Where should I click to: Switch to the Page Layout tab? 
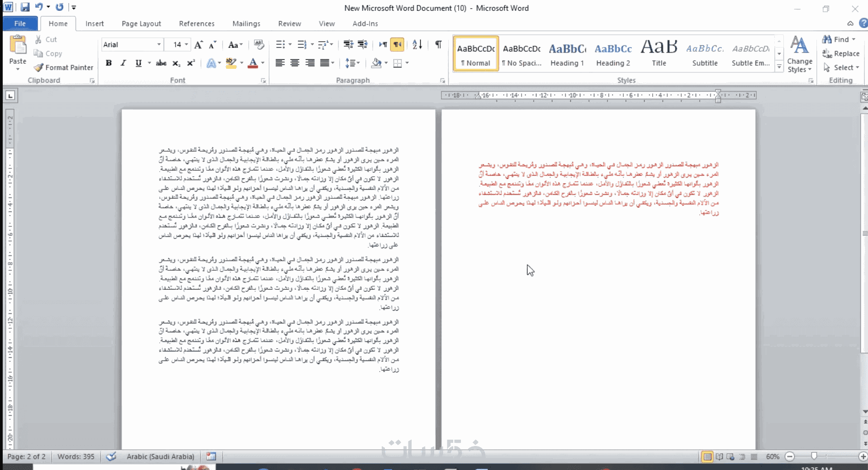pos(141,24)
